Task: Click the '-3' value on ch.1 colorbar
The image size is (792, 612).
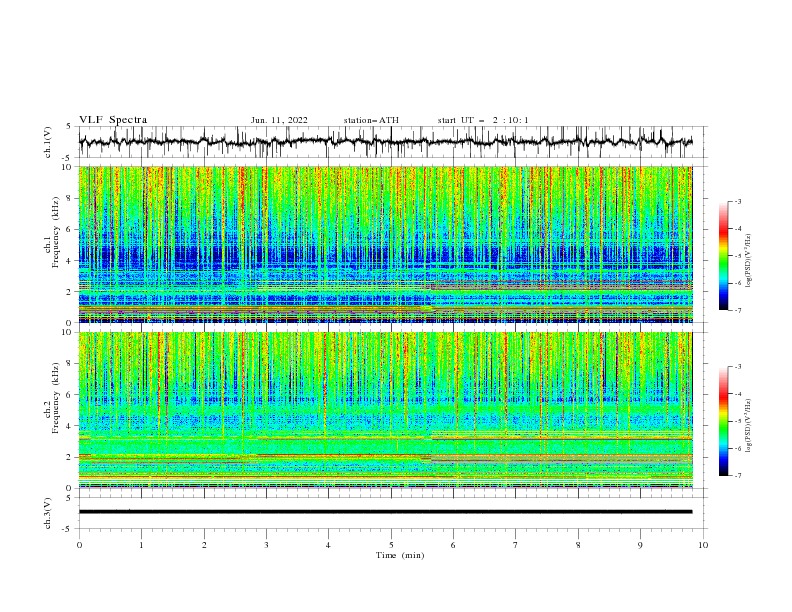Action: tap(737, 201)
